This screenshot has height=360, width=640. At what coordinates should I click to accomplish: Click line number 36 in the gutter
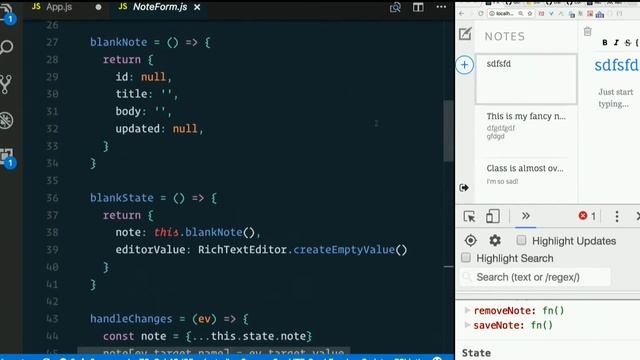(x=52, y=198)
